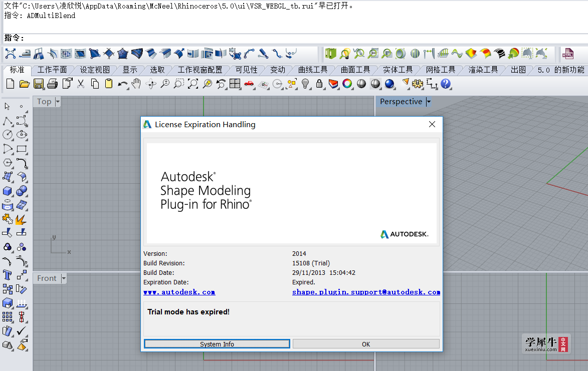Image resolution: width=588 pixels, height=371 pixels.
Task: Click OK in the license dialog
Action: pos(366,344)
